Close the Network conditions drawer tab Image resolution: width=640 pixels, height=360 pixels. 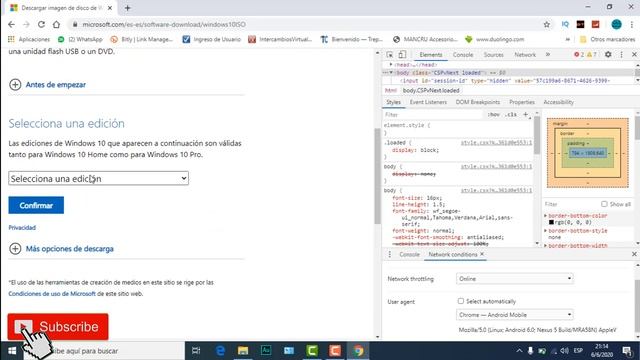point(482,254)
